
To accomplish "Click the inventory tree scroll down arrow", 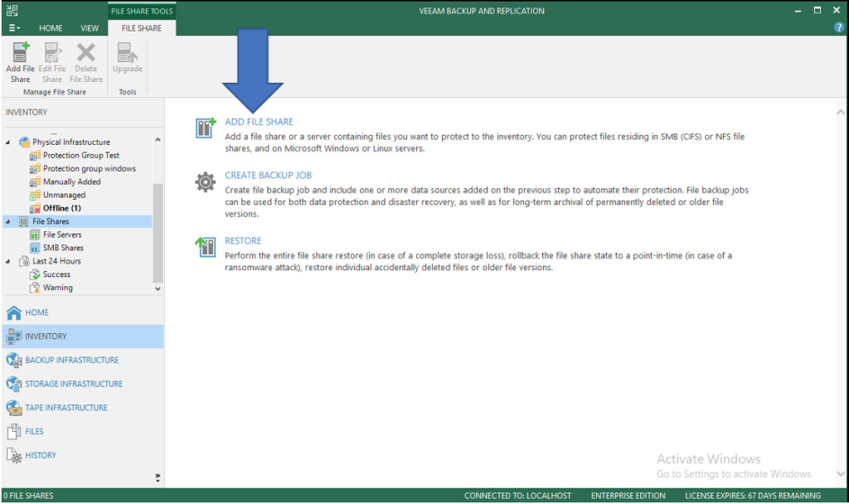I will (158, 288).
